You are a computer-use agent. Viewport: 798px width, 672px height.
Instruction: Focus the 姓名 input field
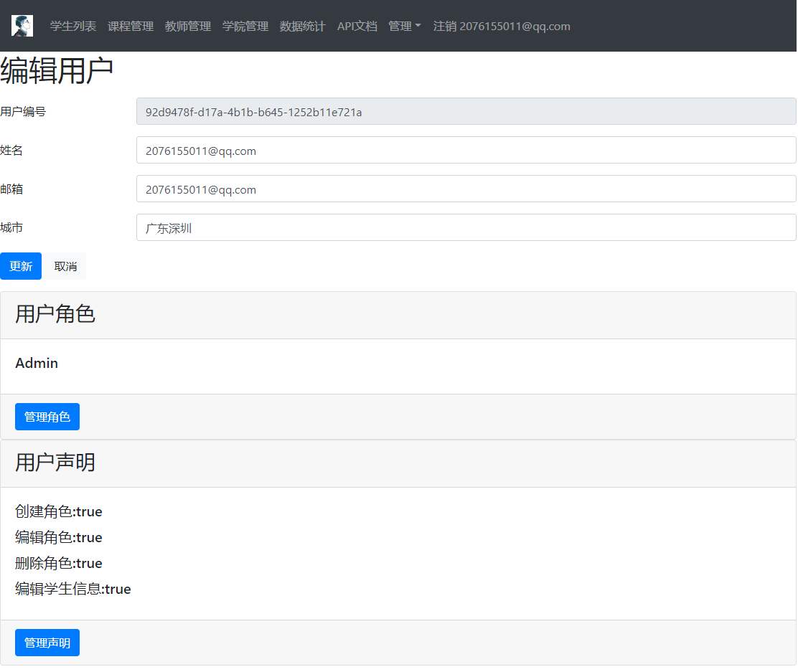click(x=466, y=150)
